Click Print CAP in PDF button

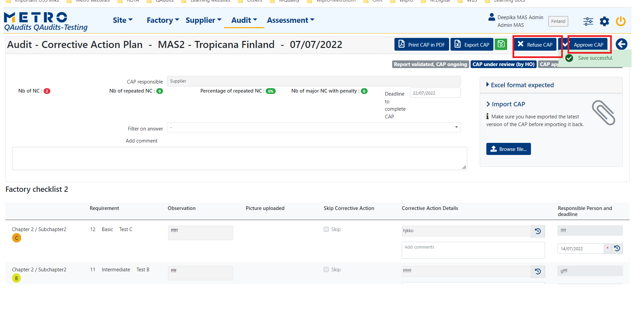pyautogui.click(x=422, y=44)
